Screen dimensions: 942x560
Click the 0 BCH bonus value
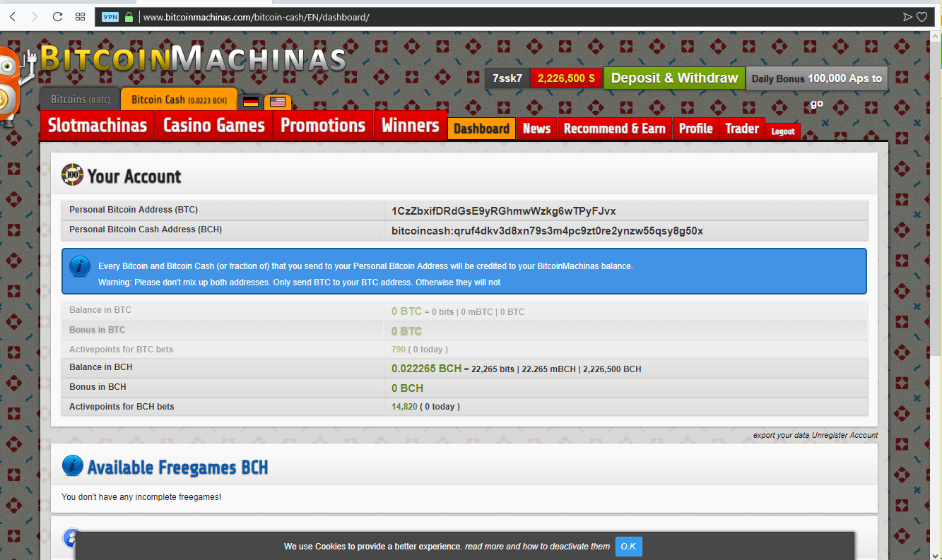(407, 388)
